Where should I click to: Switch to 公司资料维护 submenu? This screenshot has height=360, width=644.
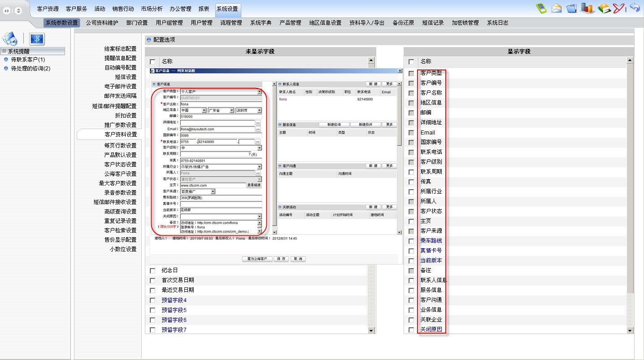(x=102, y=23)
